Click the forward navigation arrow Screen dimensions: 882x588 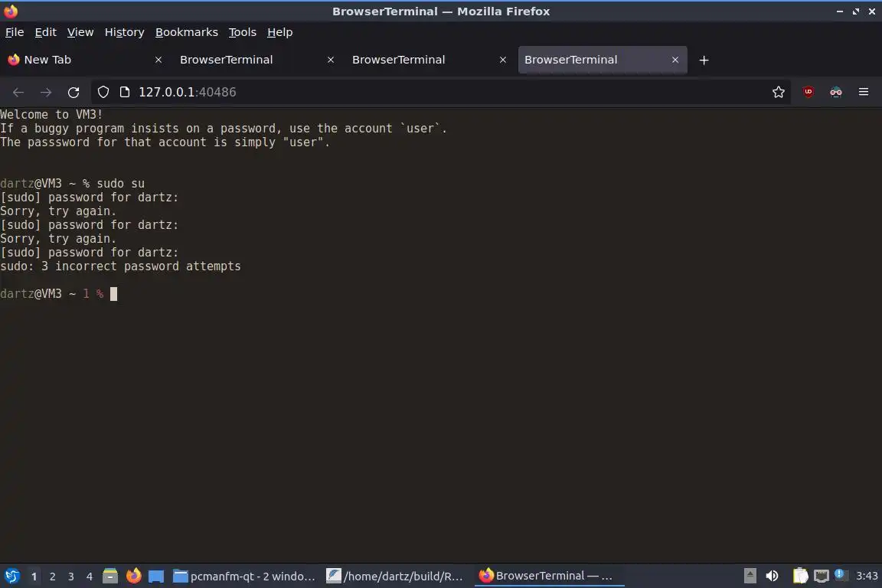click(46, 93)
